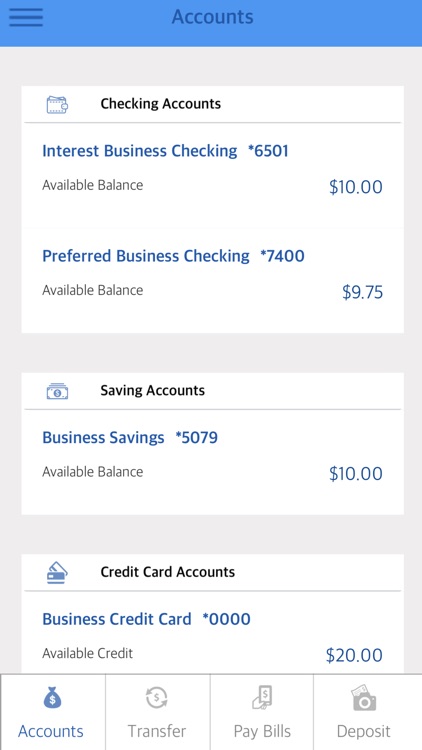Tap the card icon beside Credit Card Accounts

pos(57,573)
